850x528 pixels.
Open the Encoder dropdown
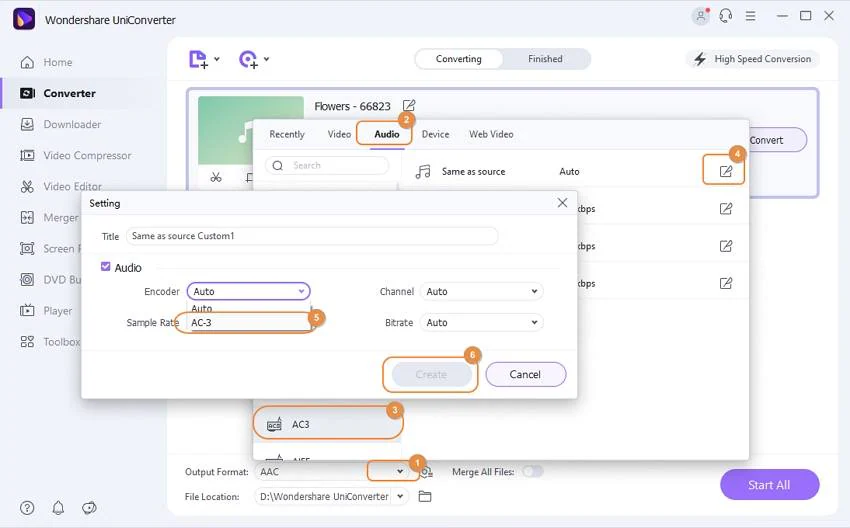[248, 291]
